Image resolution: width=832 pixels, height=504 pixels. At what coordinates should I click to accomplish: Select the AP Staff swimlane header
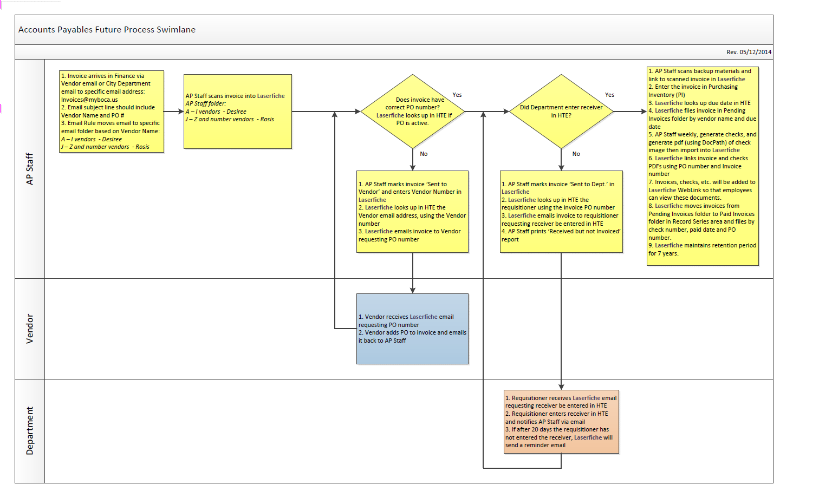[30, 169]
